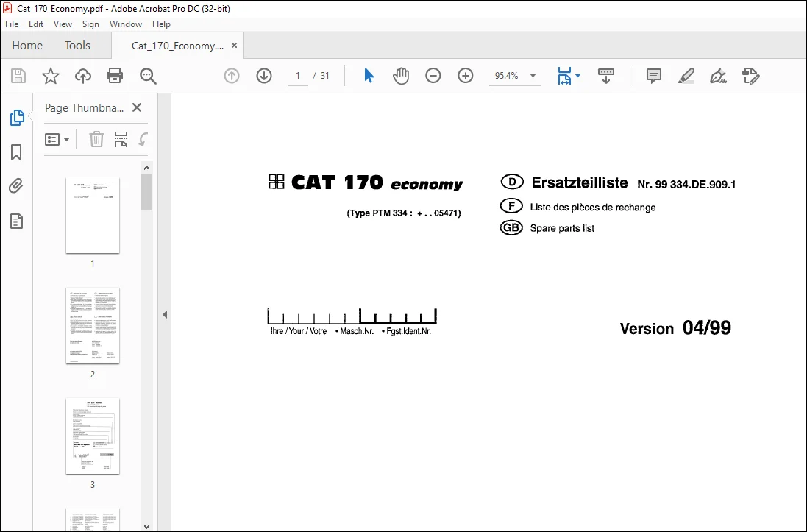Open thumbnail Options dropdown menu
The width and height of the screenshot is (807, 532).
[x=57, y=140]
